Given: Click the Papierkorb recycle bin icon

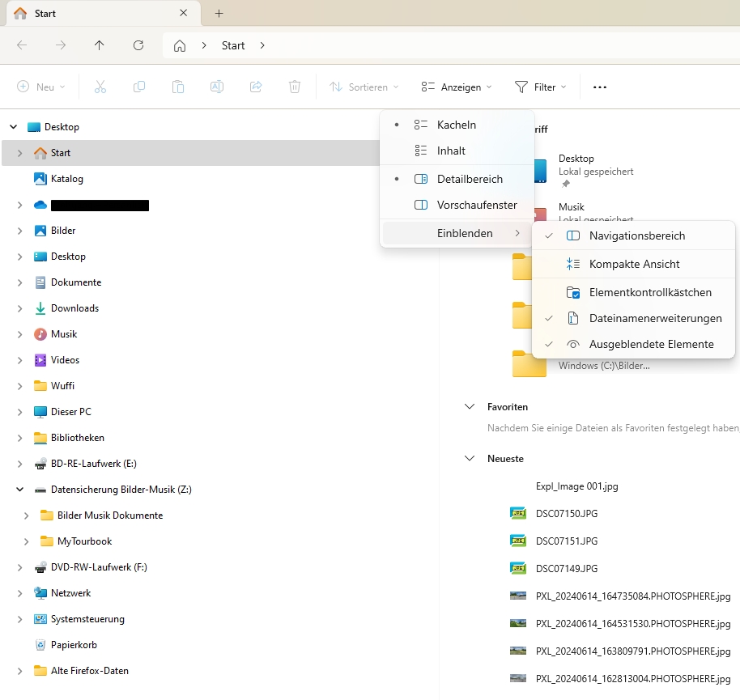Looking at the screenshot, I should pyautogui.click(x=40, y=645).
